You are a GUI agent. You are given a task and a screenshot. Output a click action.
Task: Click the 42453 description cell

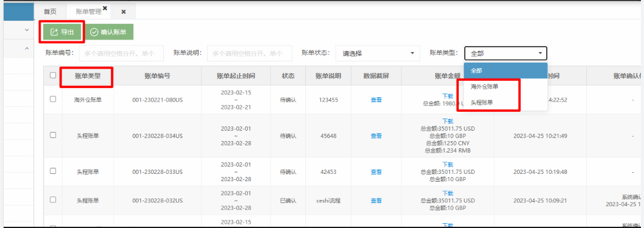[x=328, y=171]
